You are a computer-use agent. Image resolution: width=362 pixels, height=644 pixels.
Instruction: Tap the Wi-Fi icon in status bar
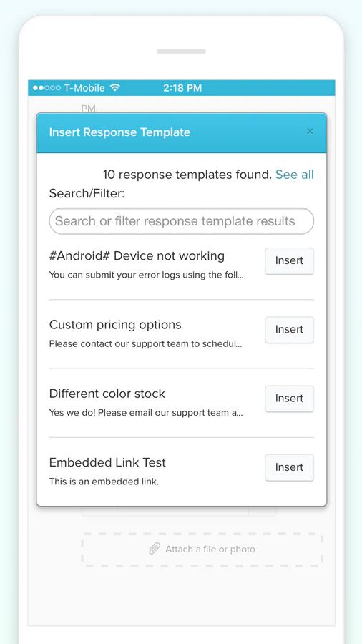click(x=115, y=87)
